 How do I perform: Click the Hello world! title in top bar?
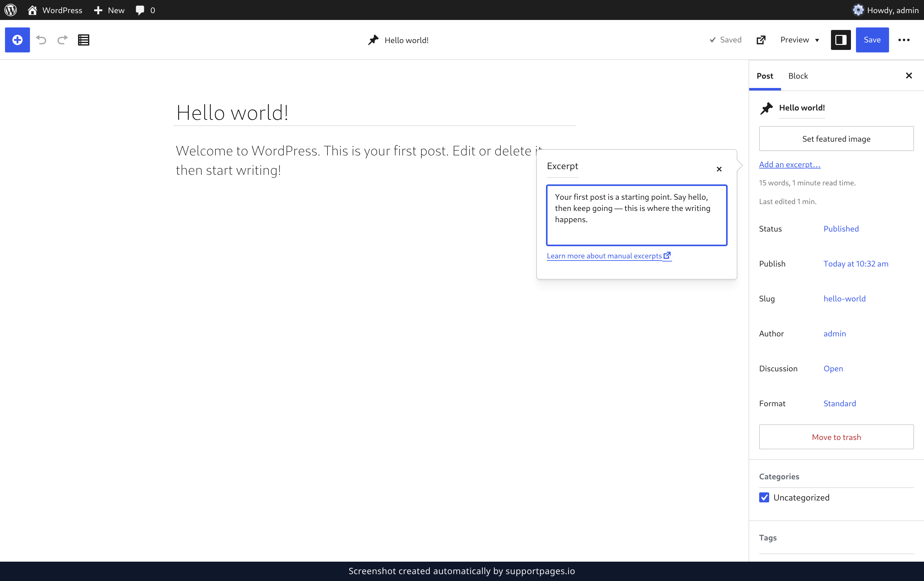(x=406, y=40)
